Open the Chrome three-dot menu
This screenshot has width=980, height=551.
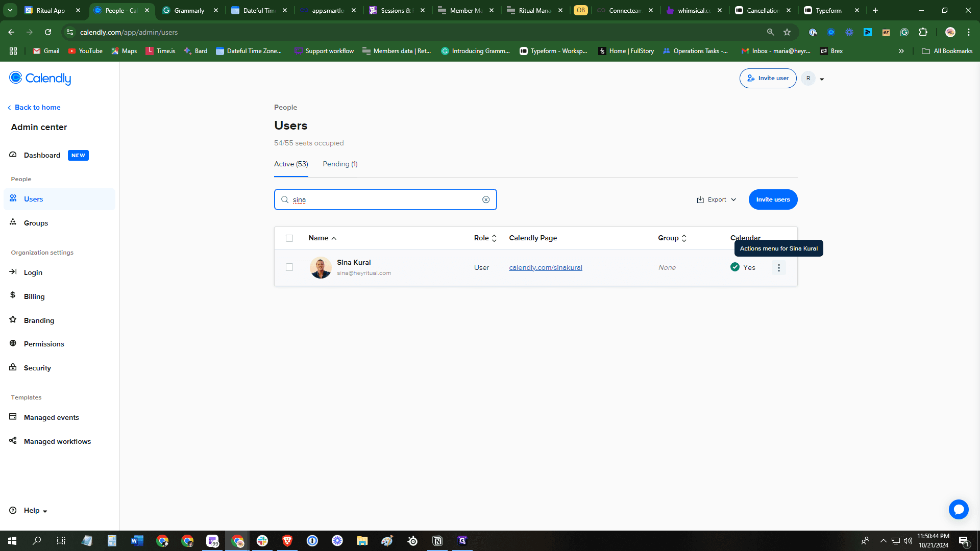coord(969,32)
